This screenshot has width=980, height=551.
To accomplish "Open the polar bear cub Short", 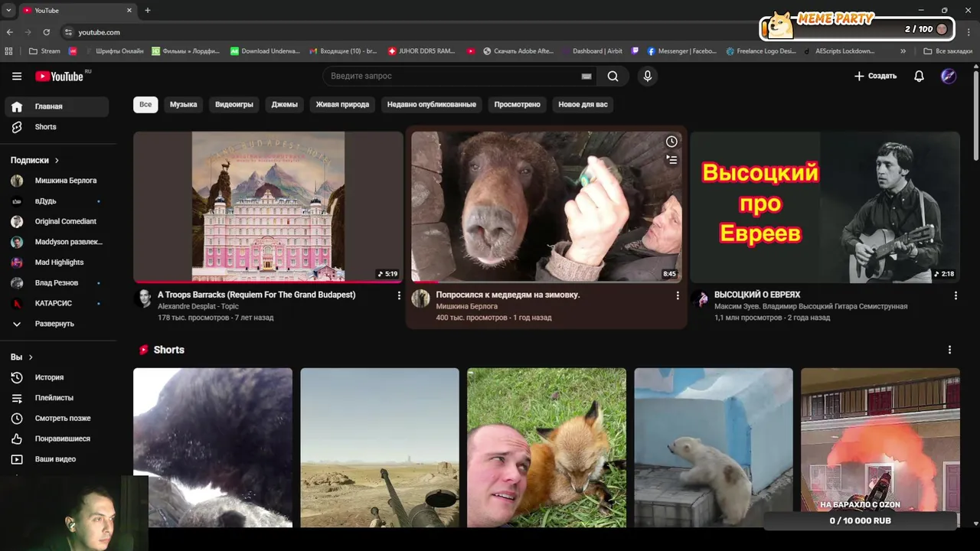I will (714, 448).
